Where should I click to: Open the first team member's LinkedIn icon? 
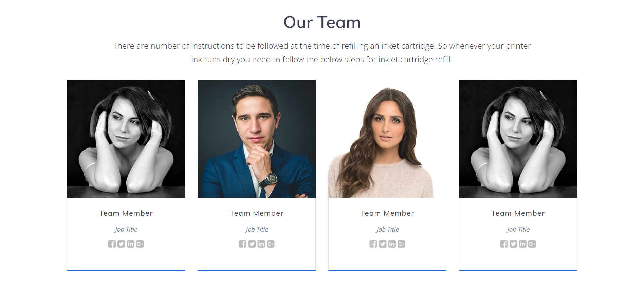click(x=131, y=244)
